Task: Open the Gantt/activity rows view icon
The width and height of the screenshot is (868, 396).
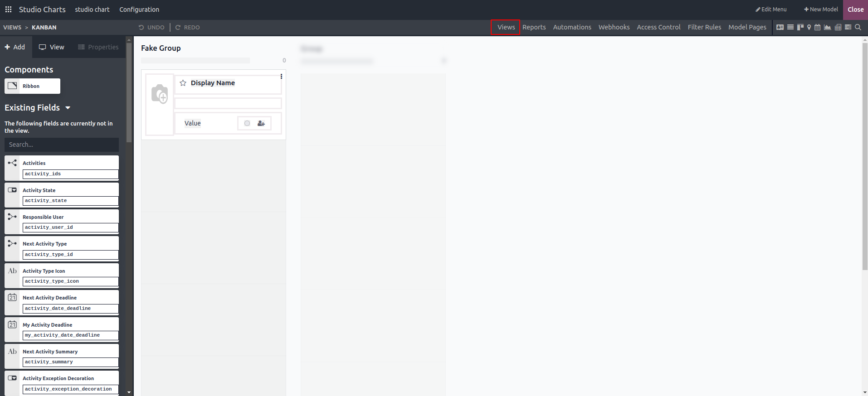Action: tap(848, 27)
